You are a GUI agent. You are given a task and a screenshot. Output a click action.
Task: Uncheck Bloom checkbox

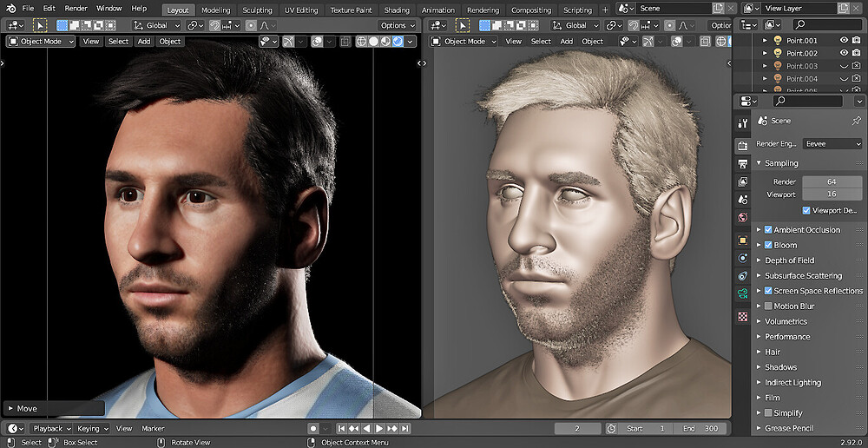point(768,245)
